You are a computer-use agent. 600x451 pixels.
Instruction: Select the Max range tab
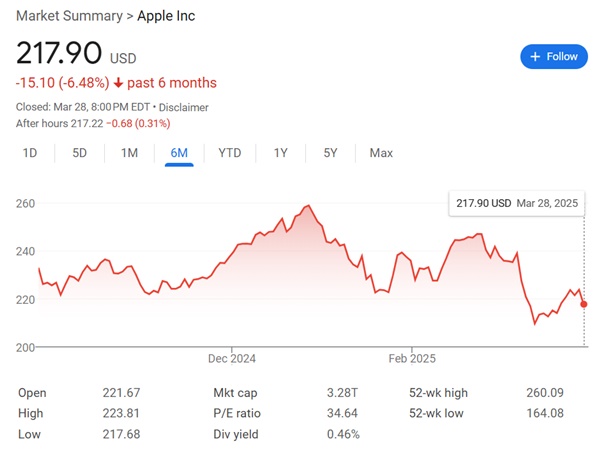click(381, 153)
